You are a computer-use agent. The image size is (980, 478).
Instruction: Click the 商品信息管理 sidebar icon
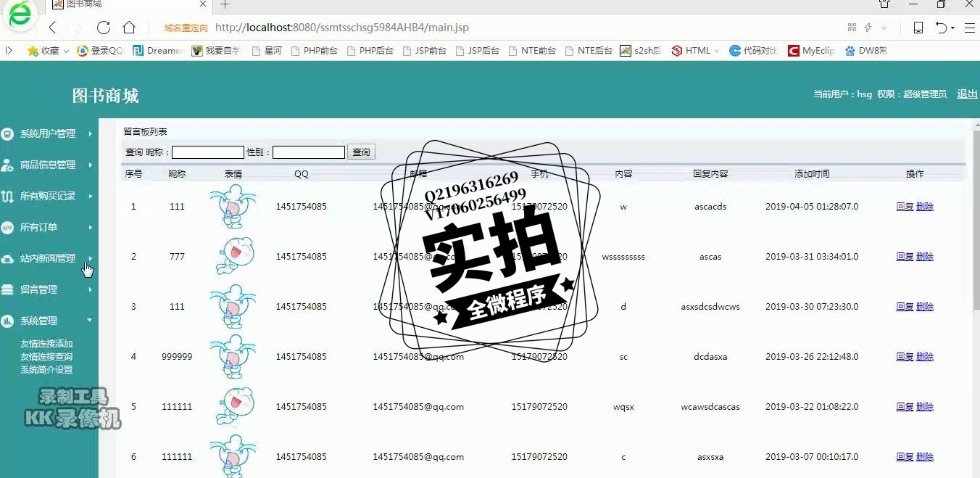[7, 165]
